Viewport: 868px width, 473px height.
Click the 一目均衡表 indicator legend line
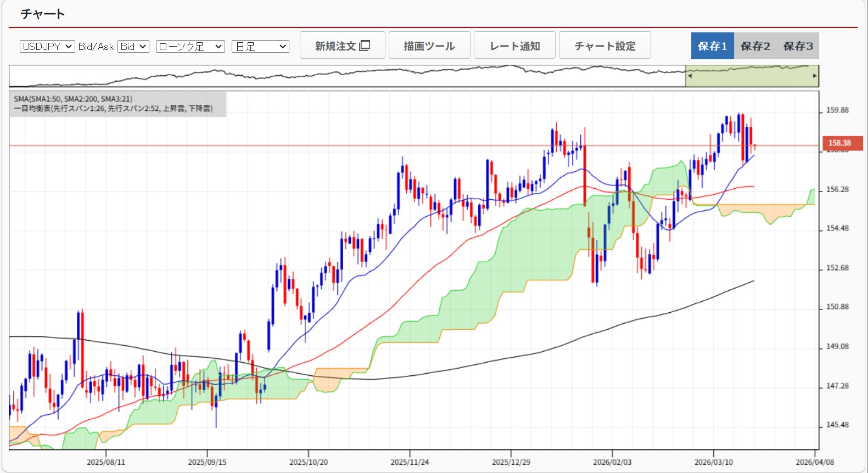[x=113, y=109]
